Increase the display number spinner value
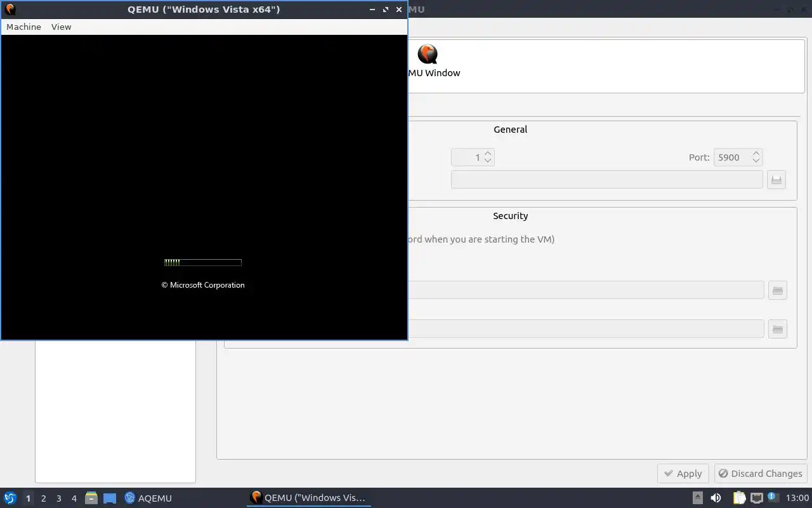812x508 pixels. (488, 153)
